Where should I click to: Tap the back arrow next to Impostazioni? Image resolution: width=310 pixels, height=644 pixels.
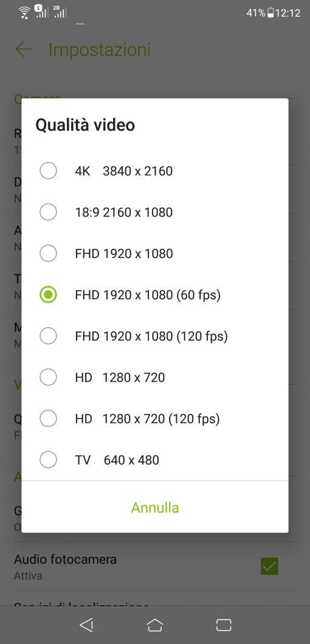[x=24, y=49]
